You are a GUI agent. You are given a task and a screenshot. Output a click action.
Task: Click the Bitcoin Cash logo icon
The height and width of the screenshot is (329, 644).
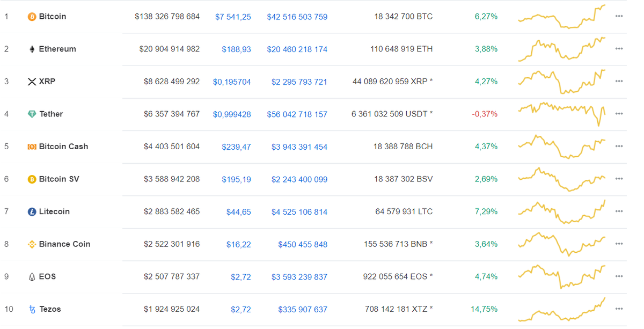pos(32,147)
